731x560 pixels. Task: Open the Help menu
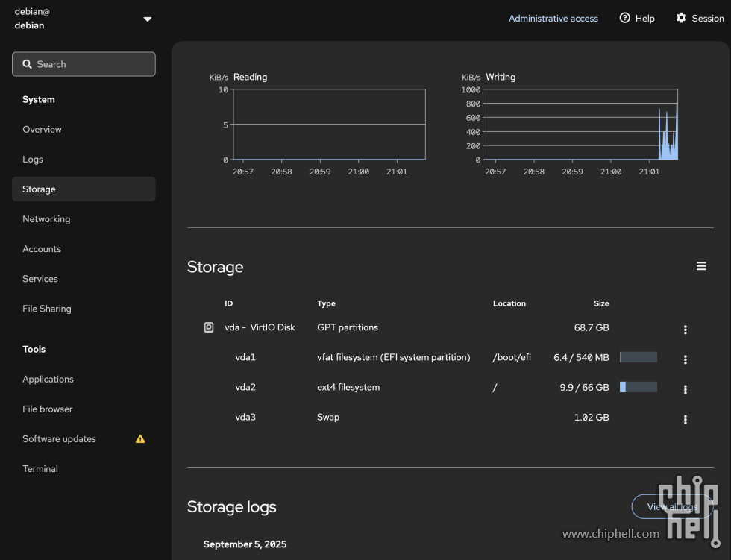click(637, 18)
